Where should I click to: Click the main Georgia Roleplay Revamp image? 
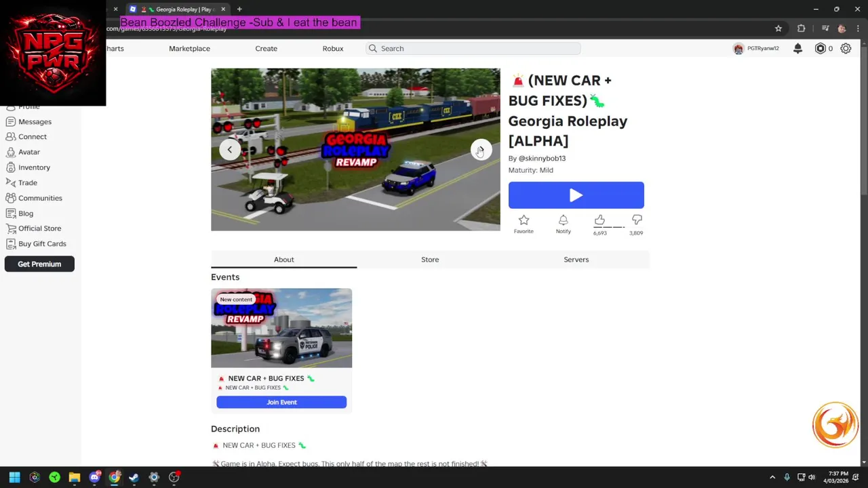(355, 150)
